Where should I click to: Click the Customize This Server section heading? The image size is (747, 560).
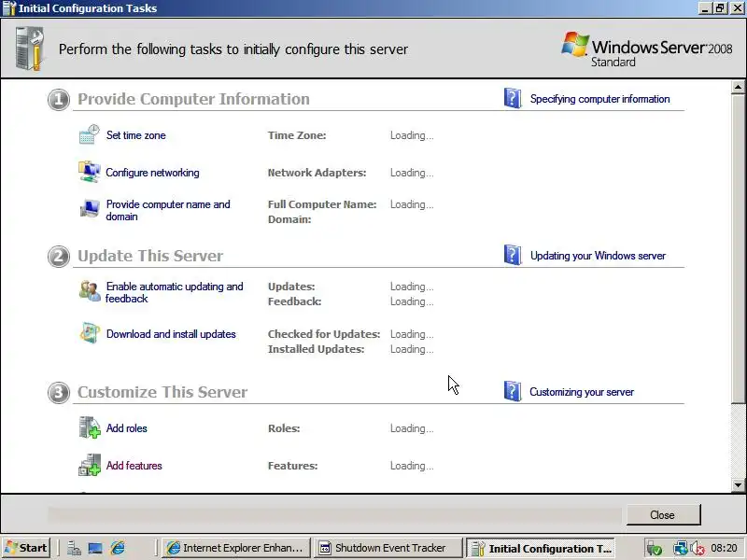click(162, 392)
